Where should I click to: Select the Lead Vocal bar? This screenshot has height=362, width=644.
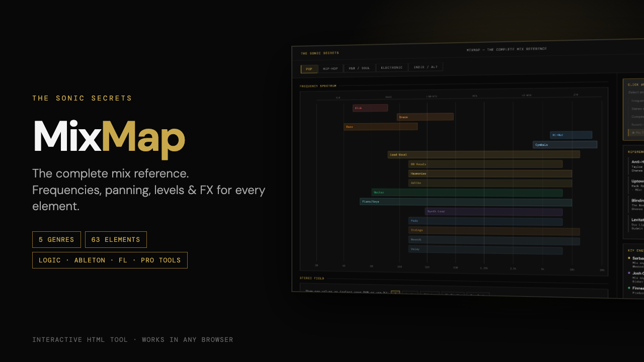click(484, 154)
